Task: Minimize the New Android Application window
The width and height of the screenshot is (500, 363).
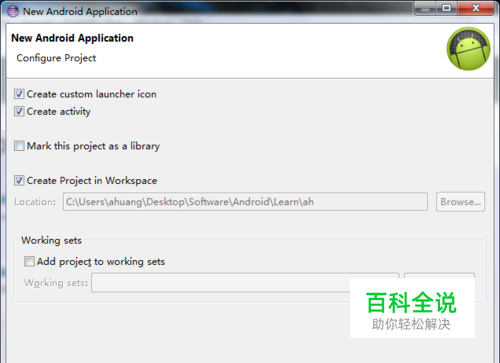Action: (x=425, y=8)
